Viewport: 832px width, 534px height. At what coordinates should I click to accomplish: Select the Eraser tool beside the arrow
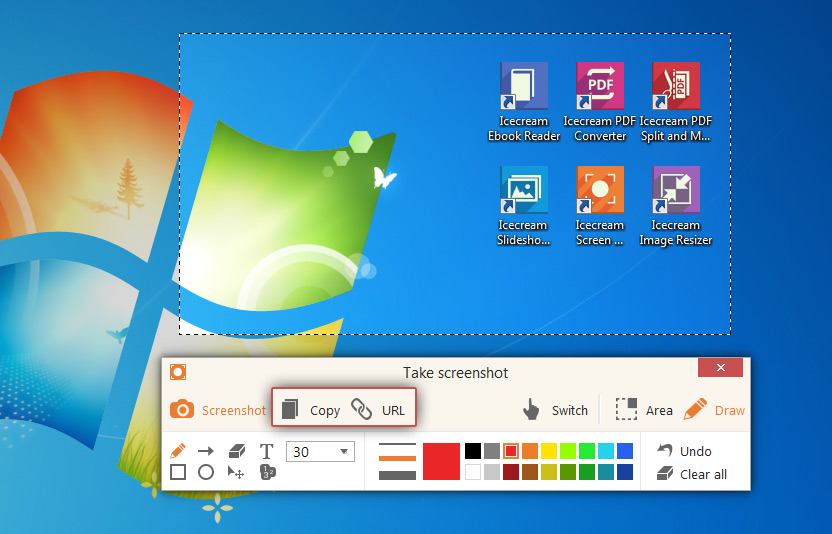[x=237, y=451]
